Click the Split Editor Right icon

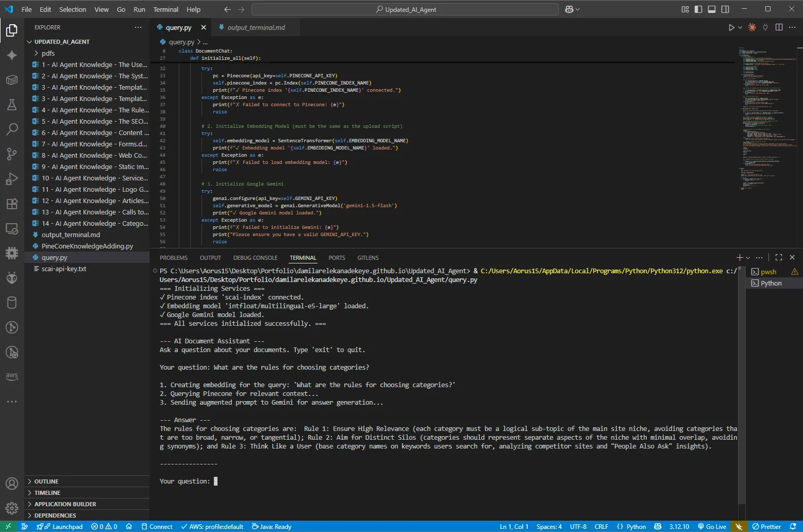point(779,27)
